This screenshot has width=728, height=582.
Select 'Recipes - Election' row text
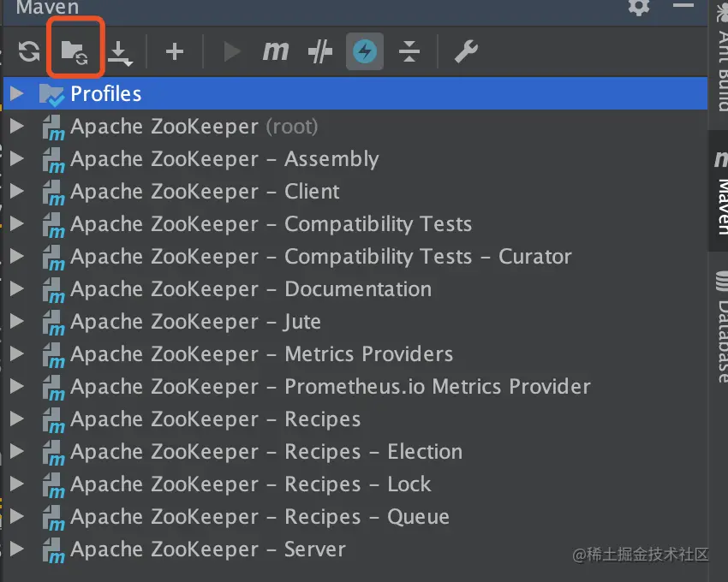pyautogui.click(x=266, y=452)
